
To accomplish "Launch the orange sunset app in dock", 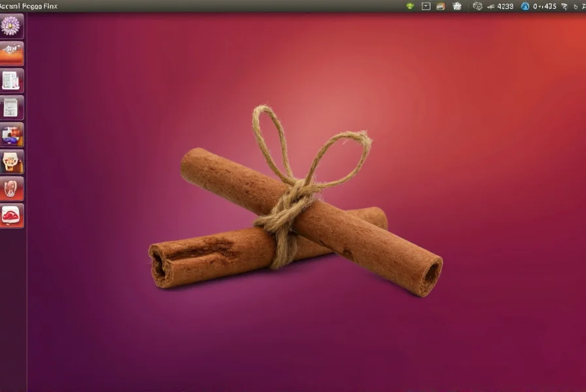I will click(x=11, y=53).
